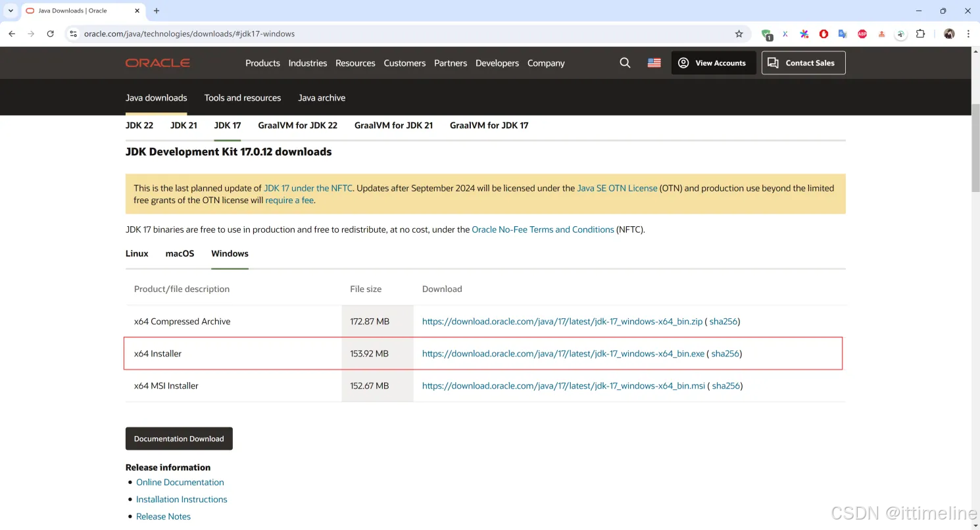Click the page vertical scrollbar thumb
980x530 pixels.
click(x=975, y=148)
